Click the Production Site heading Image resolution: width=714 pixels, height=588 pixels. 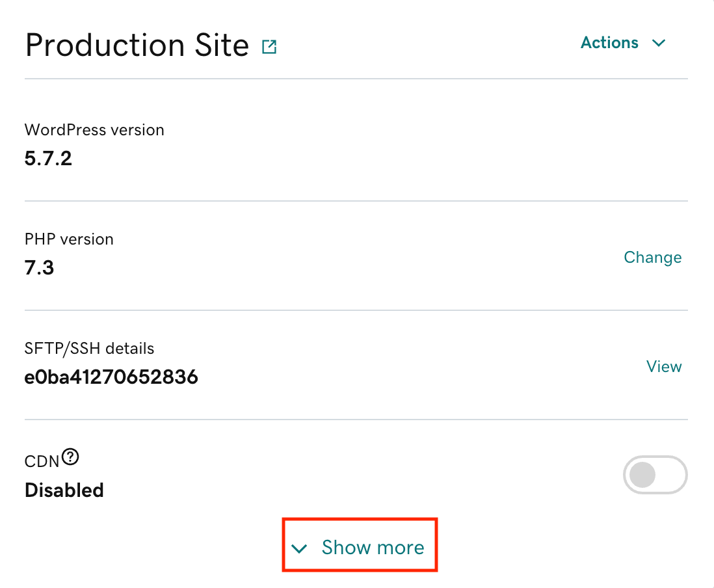pos(137,46)
